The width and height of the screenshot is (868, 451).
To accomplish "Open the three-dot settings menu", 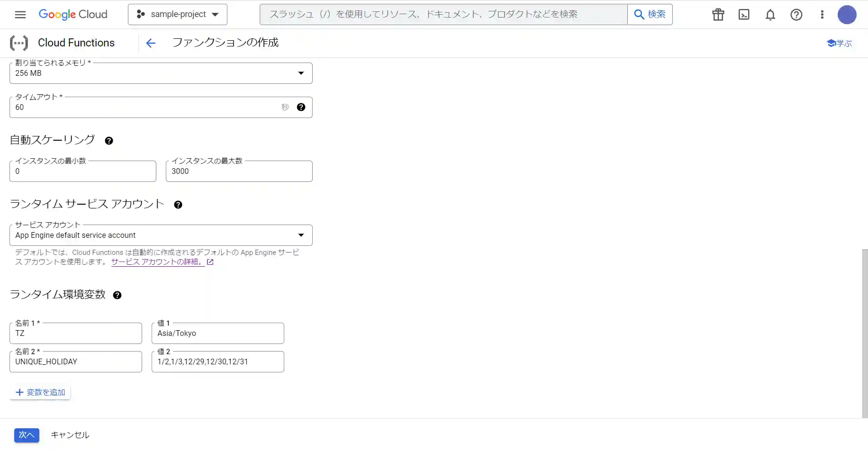I will pos(822,15).
